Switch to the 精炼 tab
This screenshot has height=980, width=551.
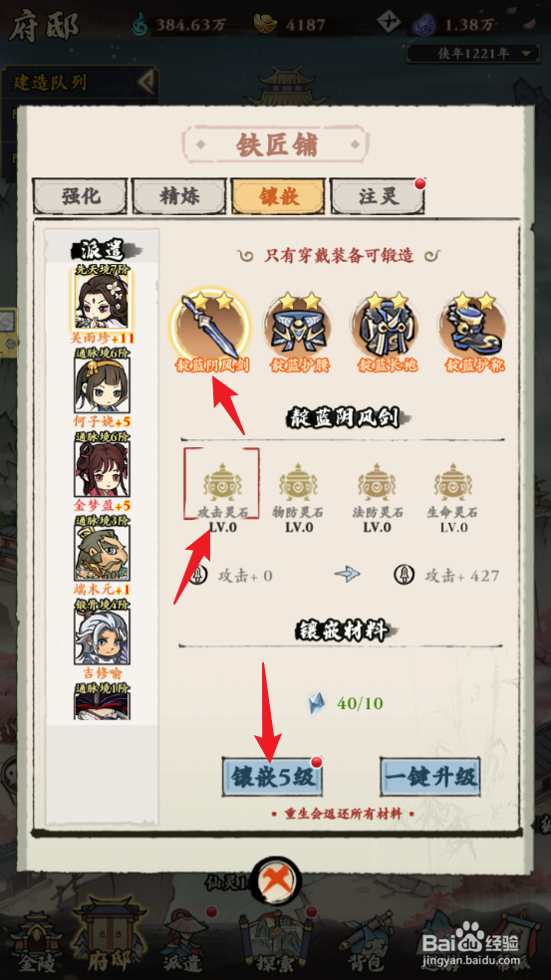tap(179, 196)
